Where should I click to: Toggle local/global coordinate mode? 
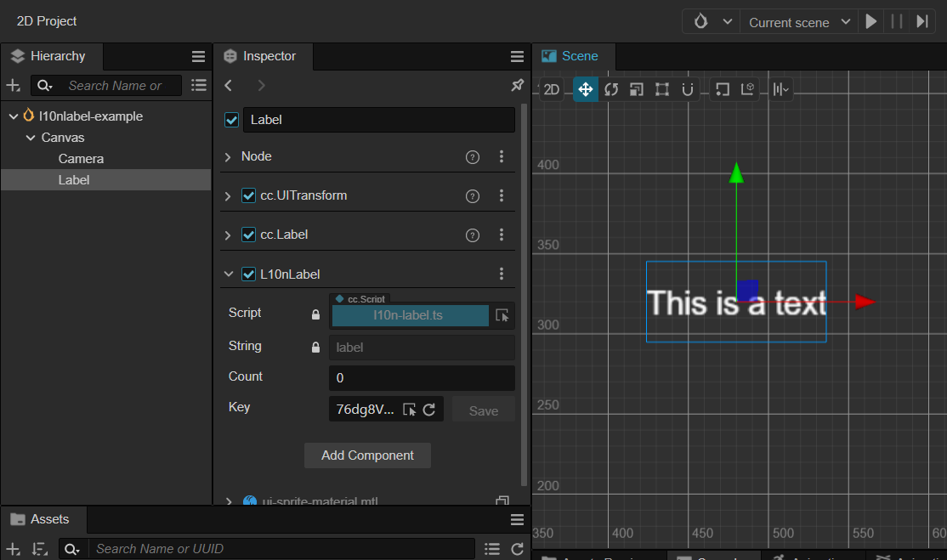pyautogui.click(x=748, y=90)
